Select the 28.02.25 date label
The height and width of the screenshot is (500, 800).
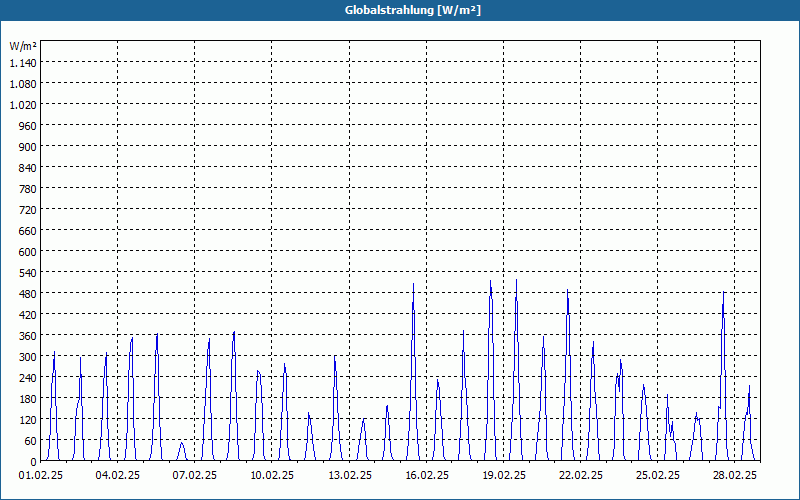[x=735, y=476]
